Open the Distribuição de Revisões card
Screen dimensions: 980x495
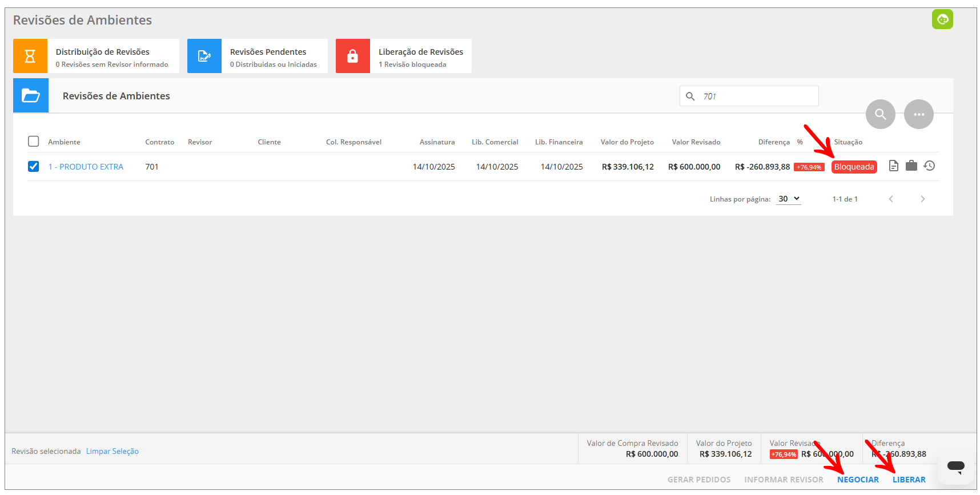coord(112,57)
